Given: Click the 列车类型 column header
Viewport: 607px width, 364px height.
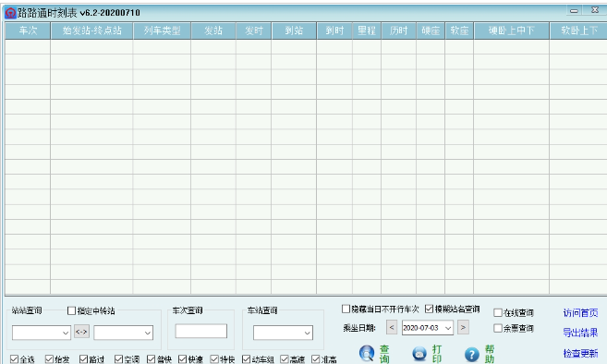Looking at the screenshot, I should (x=163, y=30).
